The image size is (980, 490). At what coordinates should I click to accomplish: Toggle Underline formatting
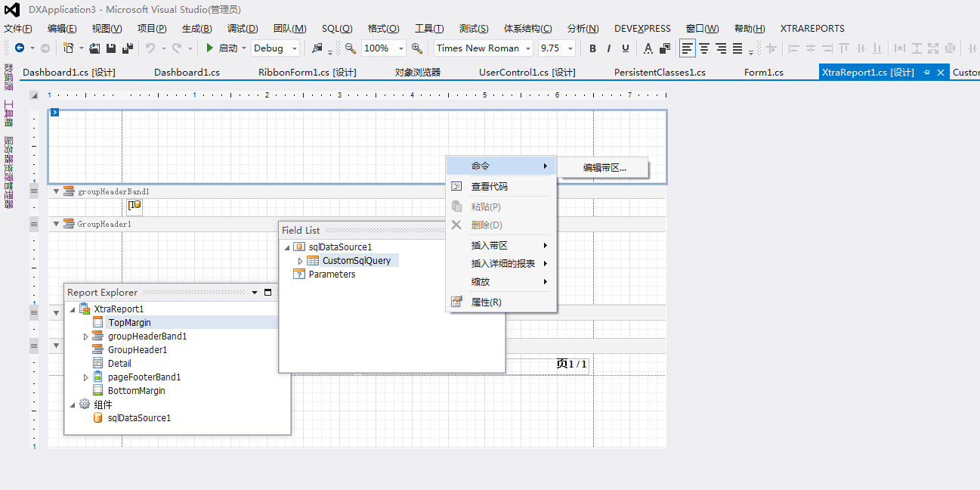tap(626, 48)
